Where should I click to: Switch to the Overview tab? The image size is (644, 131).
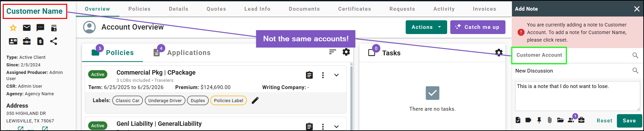97,9
